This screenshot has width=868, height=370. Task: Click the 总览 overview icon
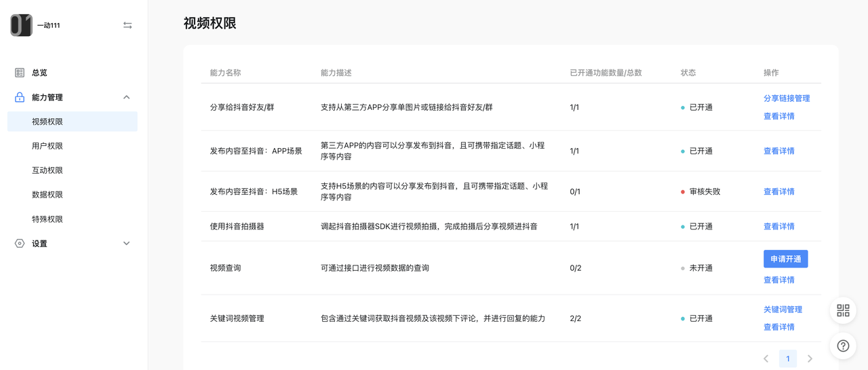pyautogui.click(x=20, y=73)
